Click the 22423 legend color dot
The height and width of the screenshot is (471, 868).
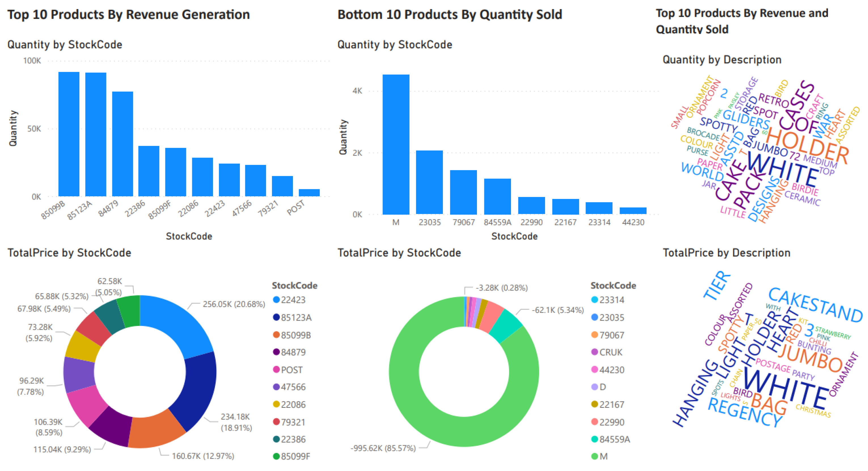coord(276,300)
